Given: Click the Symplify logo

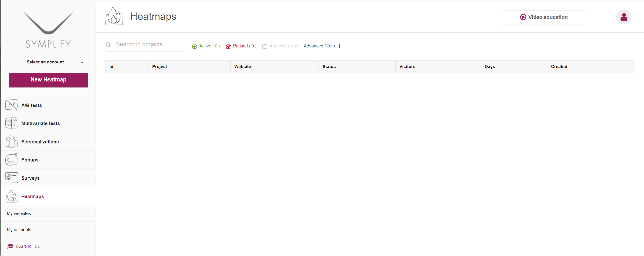Looking at the screenshot, I should [48, 29].
